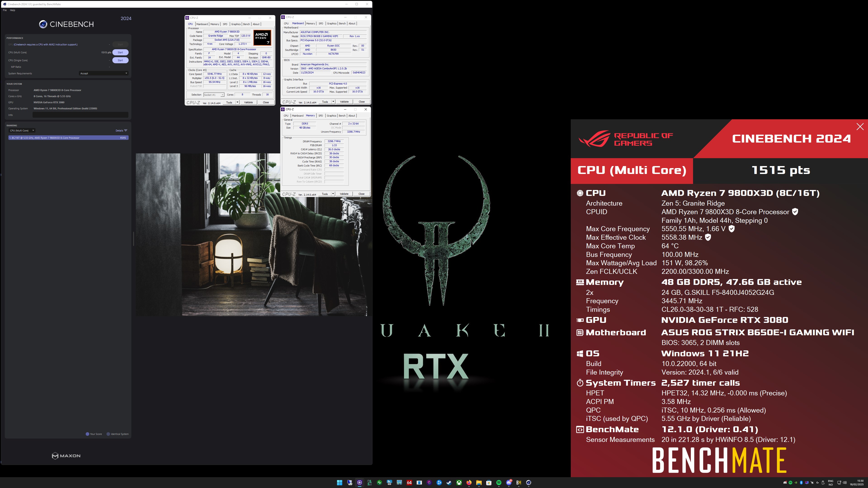Open SPD tab in CPU-Z CPU window

[x=225, y=24]
